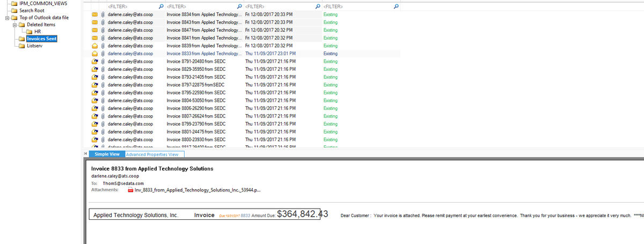Click the PDF icon beside the attachment name

131,190
